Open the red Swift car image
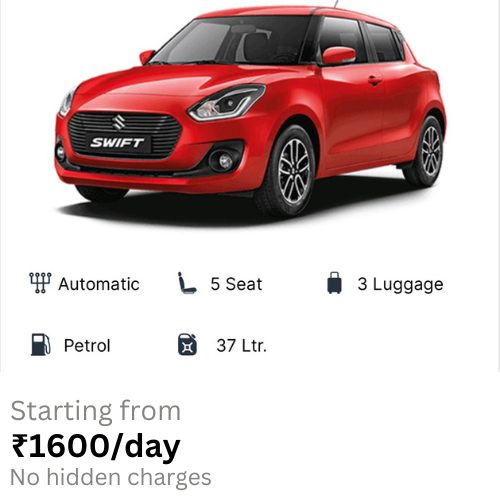The height and width of the screenshot is (500, 500). (x=250, y=113)
